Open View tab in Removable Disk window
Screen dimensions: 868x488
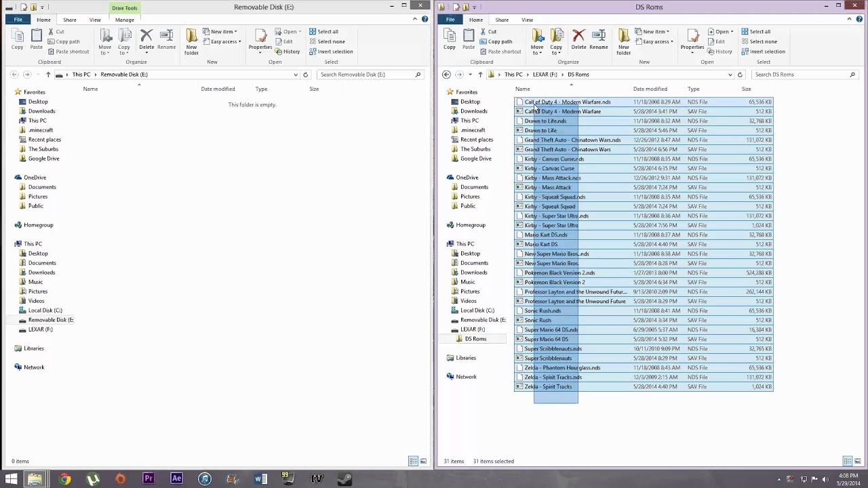coord(95,20)
